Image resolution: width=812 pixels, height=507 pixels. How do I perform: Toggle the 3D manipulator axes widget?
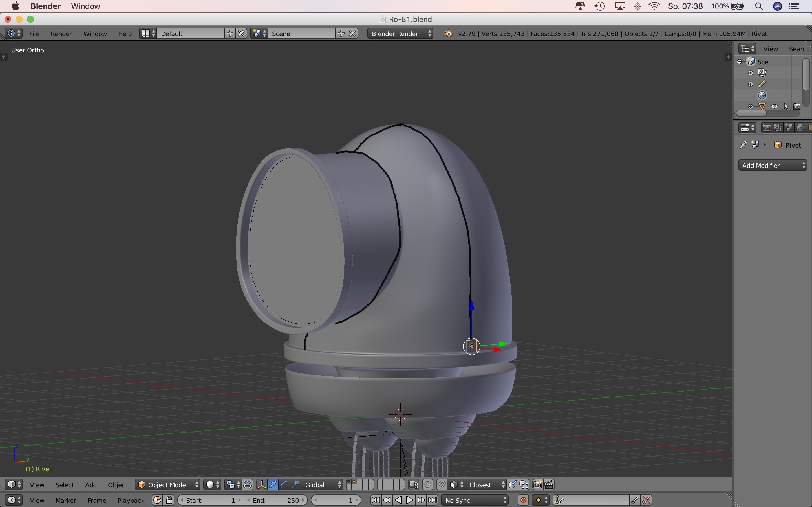click(261, 484)
